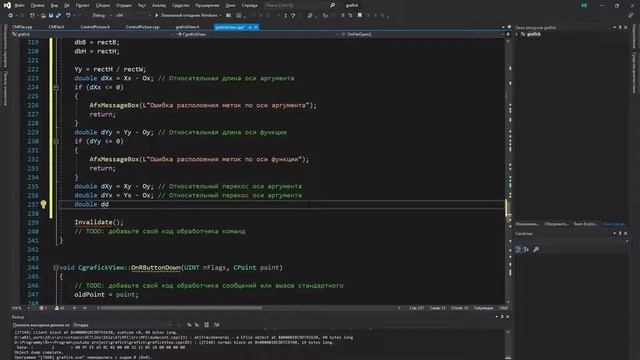Open the Справка menu
Image resolution: width=640 pixels, height=360 pixels.
click(249, 6)
